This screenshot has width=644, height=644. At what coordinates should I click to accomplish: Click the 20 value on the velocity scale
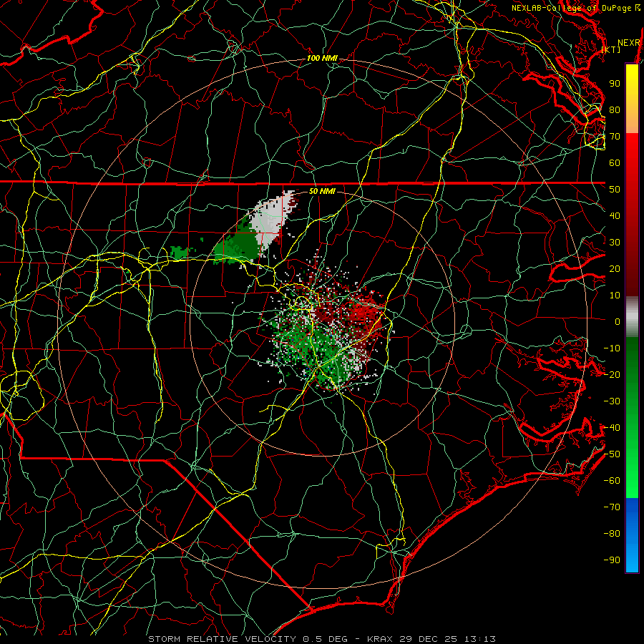pos(615,269)
